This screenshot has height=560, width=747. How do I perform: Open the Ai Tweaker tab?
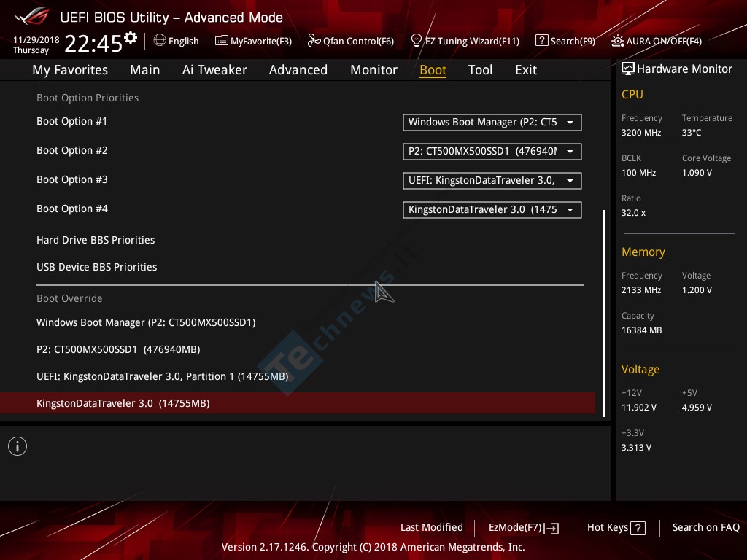(x=214, y=70)
